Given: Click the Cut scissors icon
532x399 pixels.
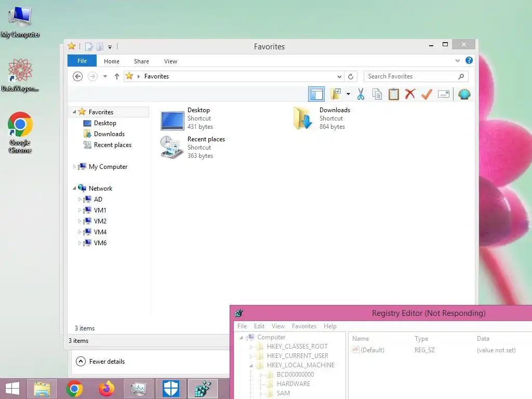Looking at the screenshot, I should (361, 94).
